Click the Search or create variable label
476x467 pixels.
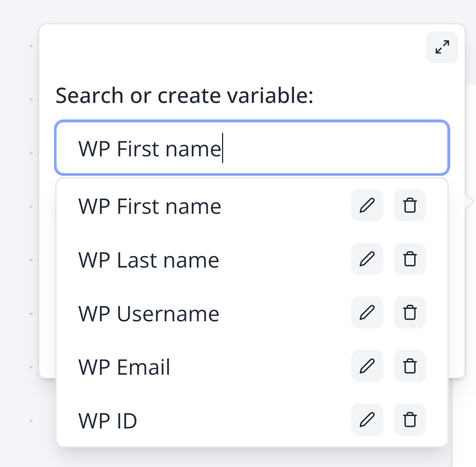coord(185,95)
